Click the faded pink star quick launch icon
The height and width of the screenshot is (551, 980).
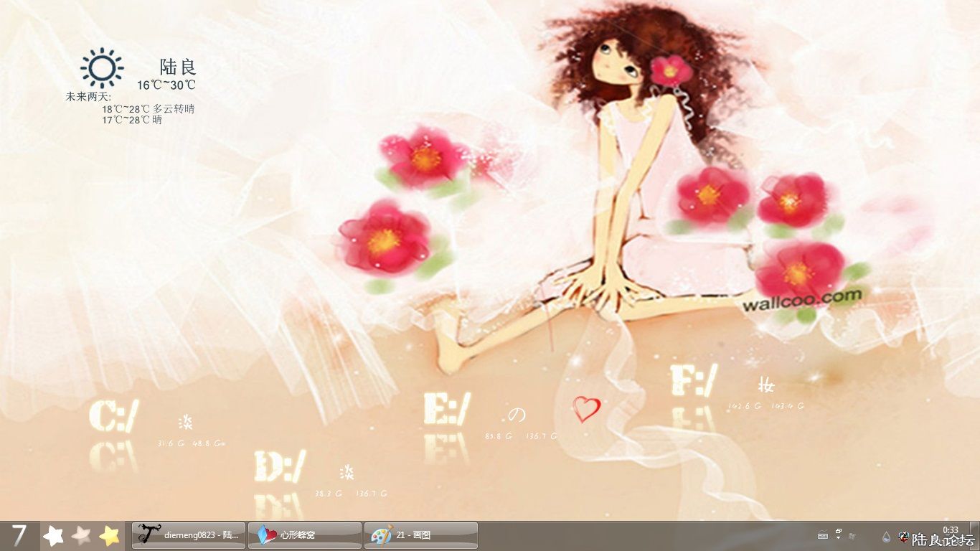82,535
